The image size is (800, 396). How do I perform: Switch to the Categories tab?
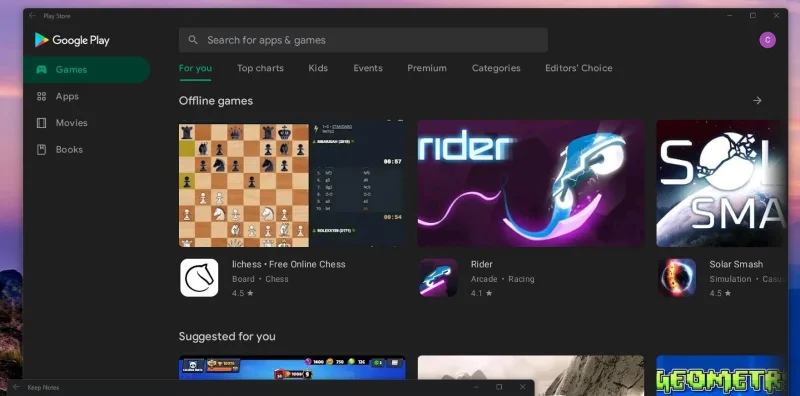click(x=496, y=68)
